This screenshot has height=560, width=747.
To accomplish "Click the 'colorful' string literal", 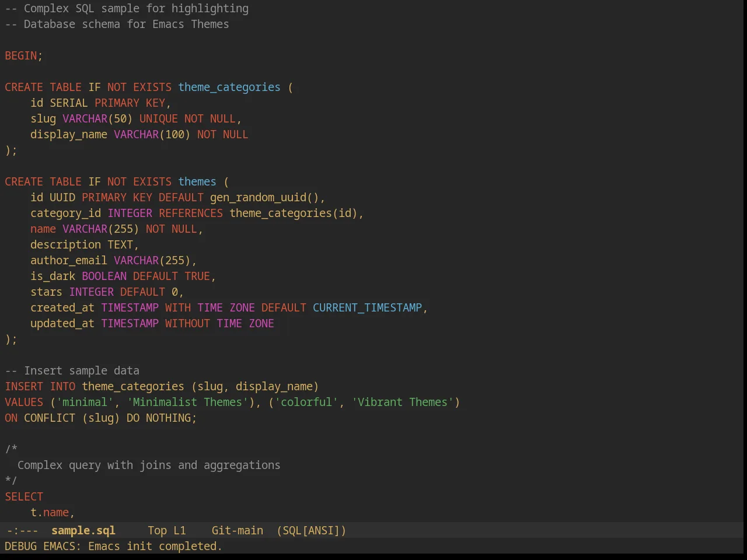I will (306, 402).
